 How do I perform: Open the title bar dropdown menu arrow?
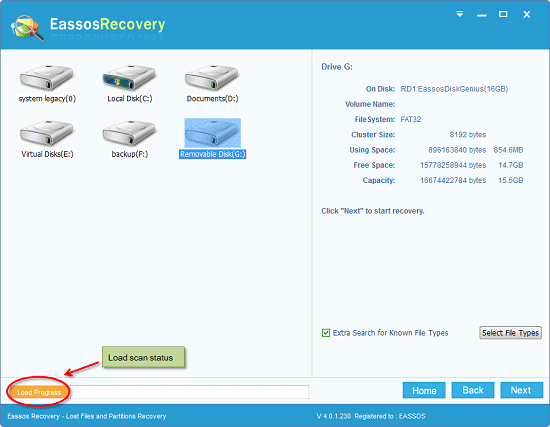(x=460, y=14)
